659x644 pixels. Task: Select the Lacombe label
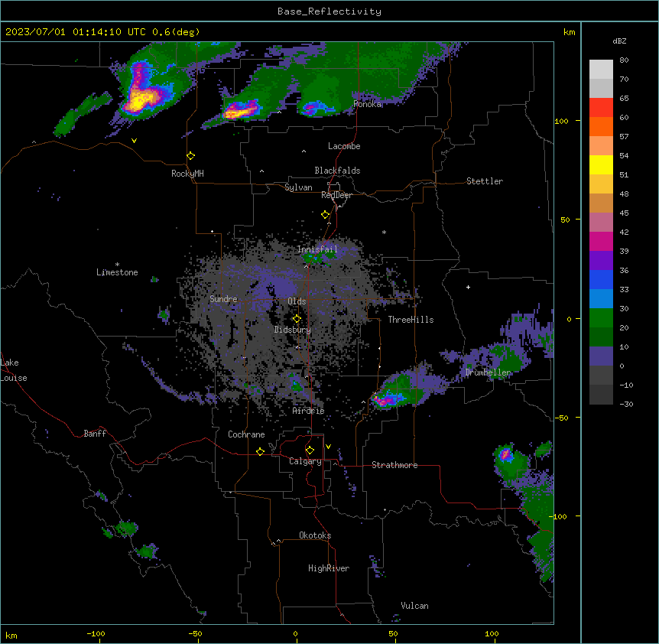click(x=344, y=146)
